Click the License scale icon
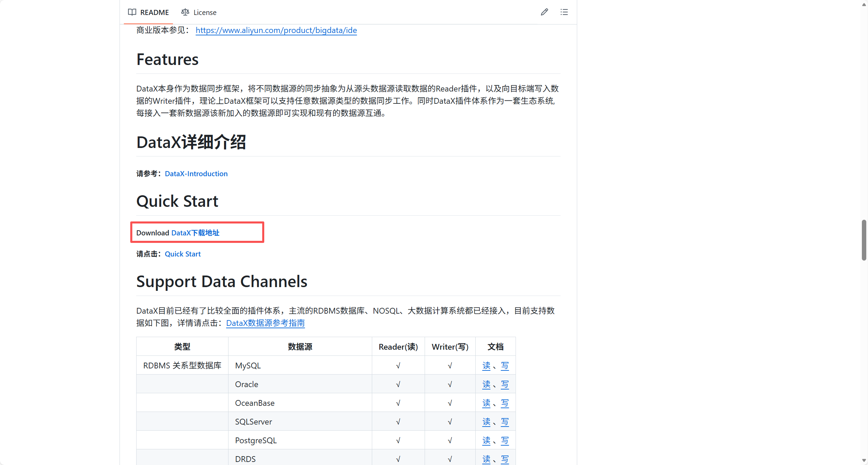 pyautogui.click(x=185, y=12)
